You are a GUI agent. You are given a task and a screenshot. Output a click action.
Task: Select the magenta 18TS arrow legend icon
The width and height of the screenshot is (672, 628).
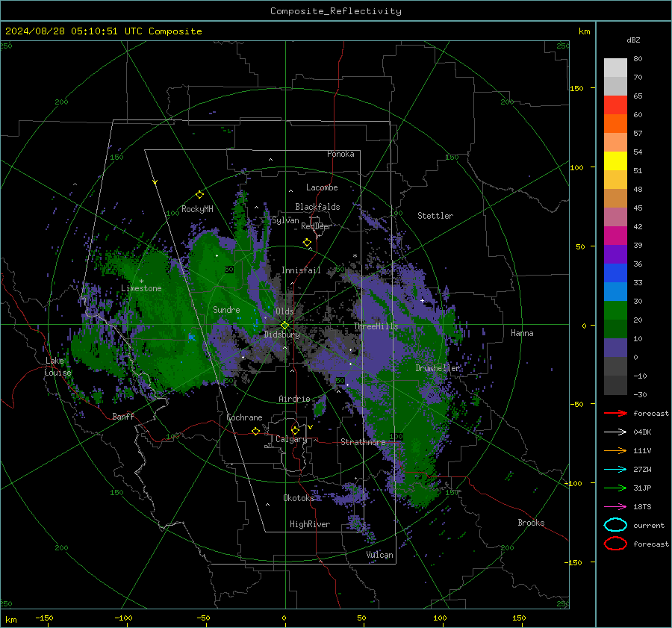coord(615,507)
